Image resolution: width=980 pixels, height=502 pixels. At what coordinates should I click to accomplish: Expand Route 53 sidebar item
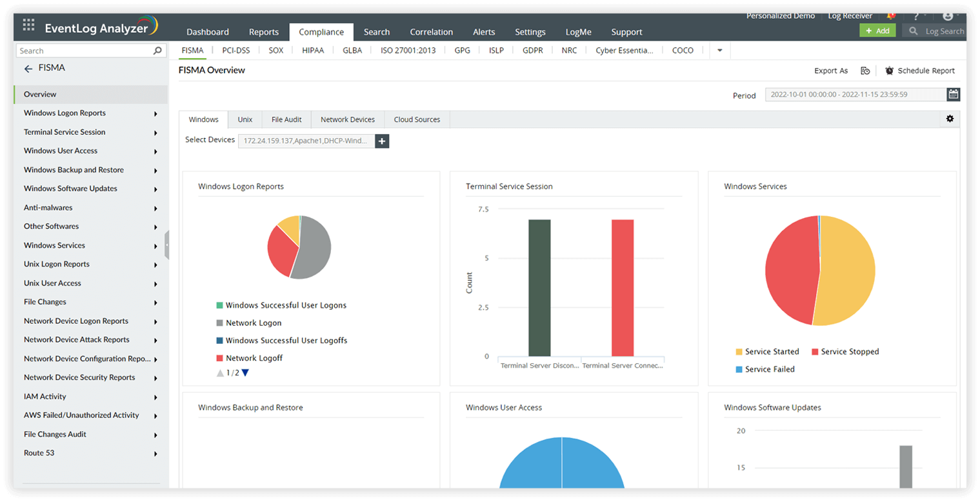click(x=155, y=454)
